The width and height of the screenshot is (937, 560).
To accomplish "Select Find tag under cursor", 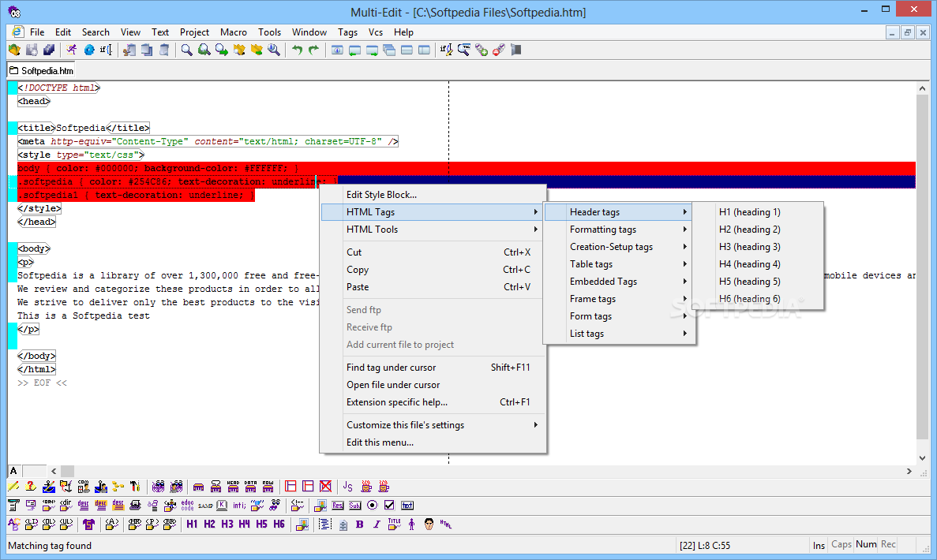I will pyautogui.click(x=433, y=368).
